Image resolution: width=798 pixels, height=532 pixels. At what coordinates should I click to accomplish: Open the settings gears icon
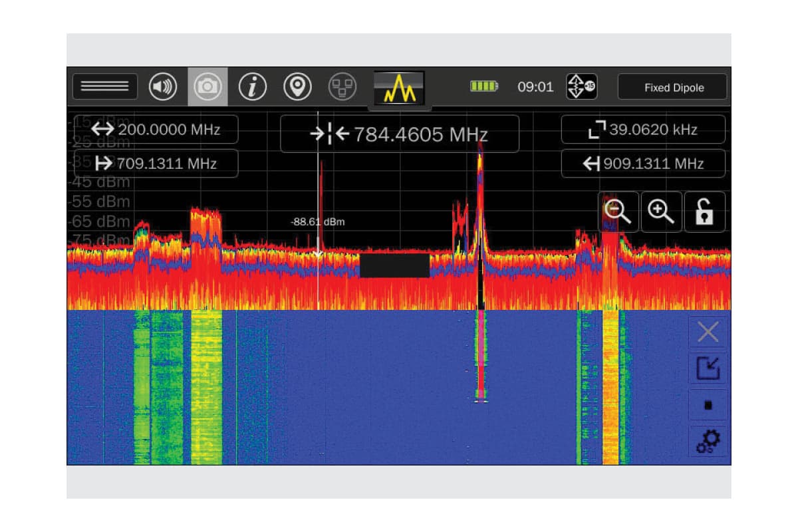(x=708, y=441)
